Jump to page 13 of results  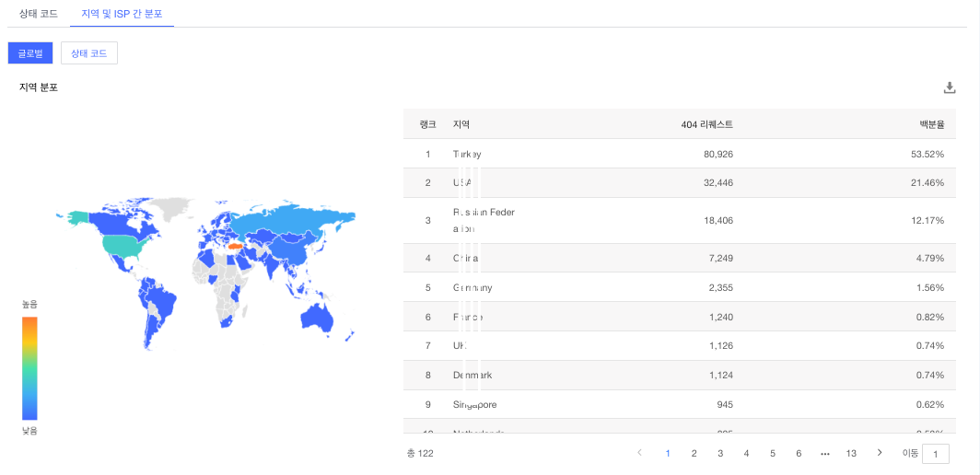click(851, 454)
